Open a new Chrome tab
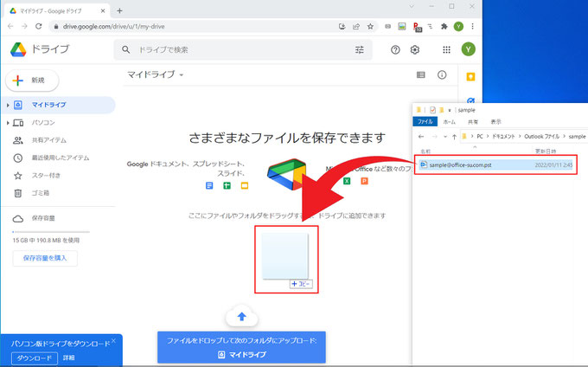This screenshot has height=367, width=588. (x=119, y=11)
